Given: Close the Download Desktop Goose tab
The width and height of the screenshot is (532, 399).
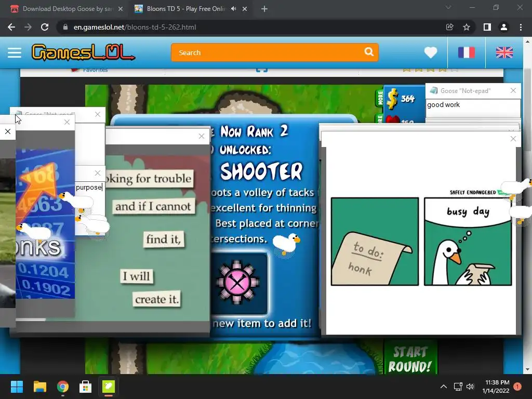Looking at the screenshot, I should 121,9.
